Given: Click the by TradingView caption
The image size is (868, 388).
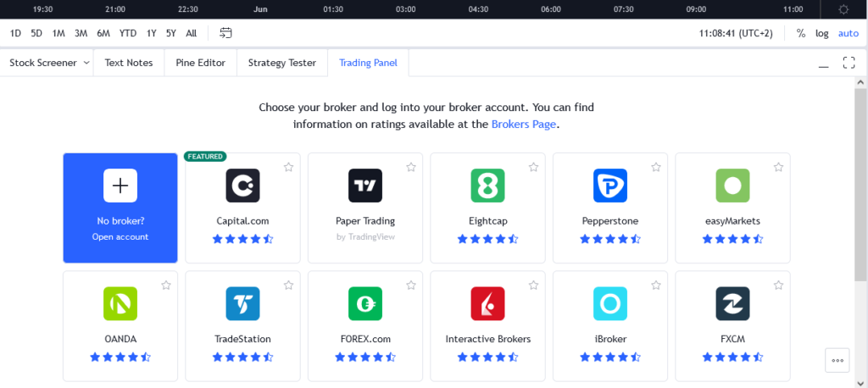Looking at the screenshot, I should coord(365,237).
